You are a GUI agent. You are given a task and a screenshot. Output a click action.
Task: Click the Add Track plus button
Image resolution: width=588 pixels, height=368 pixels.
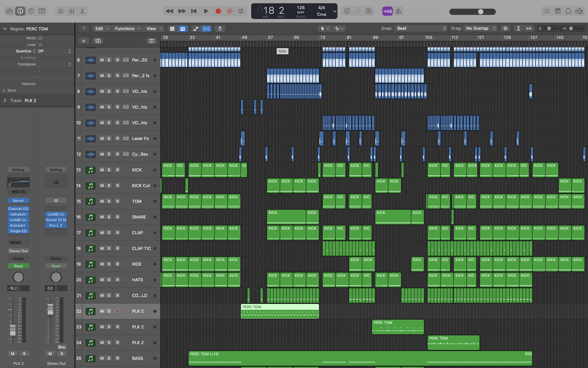pos(84,41)
